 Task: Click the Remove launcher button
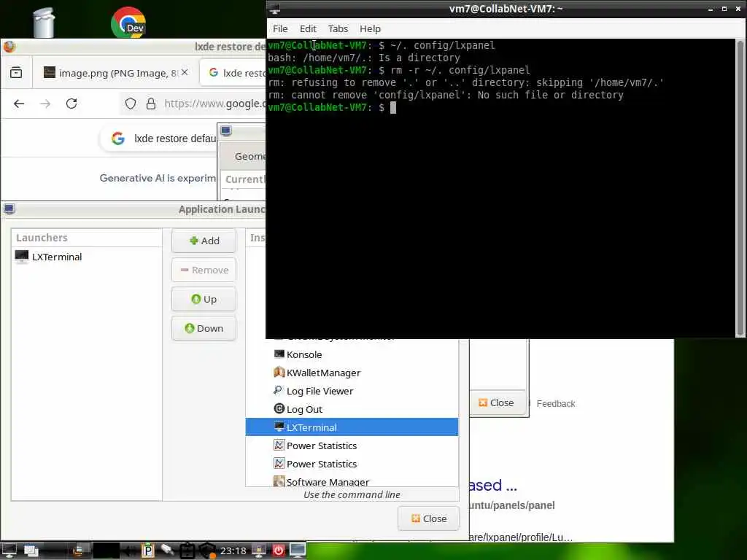point(204,270)
